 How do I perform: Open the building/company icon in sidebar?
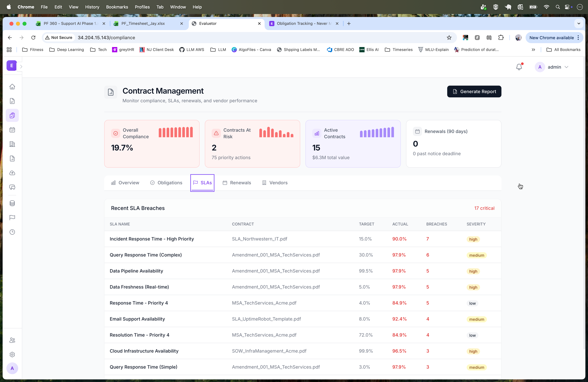point(12,144)
